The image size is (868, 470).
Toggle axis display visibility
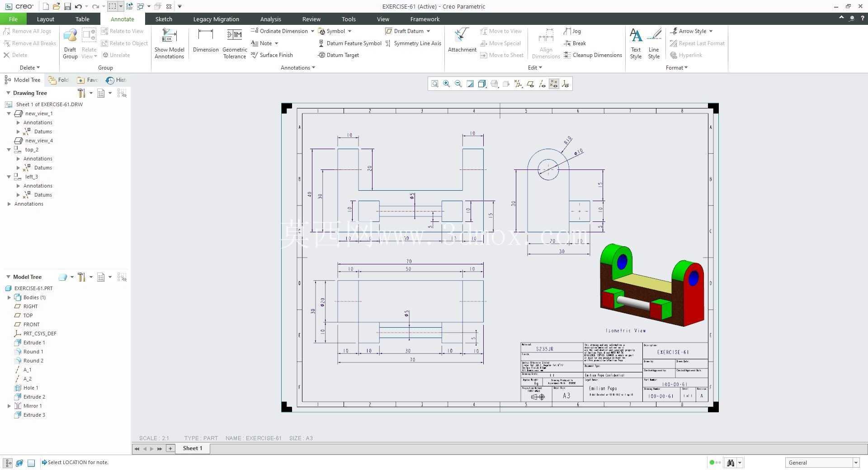[542, 84]
